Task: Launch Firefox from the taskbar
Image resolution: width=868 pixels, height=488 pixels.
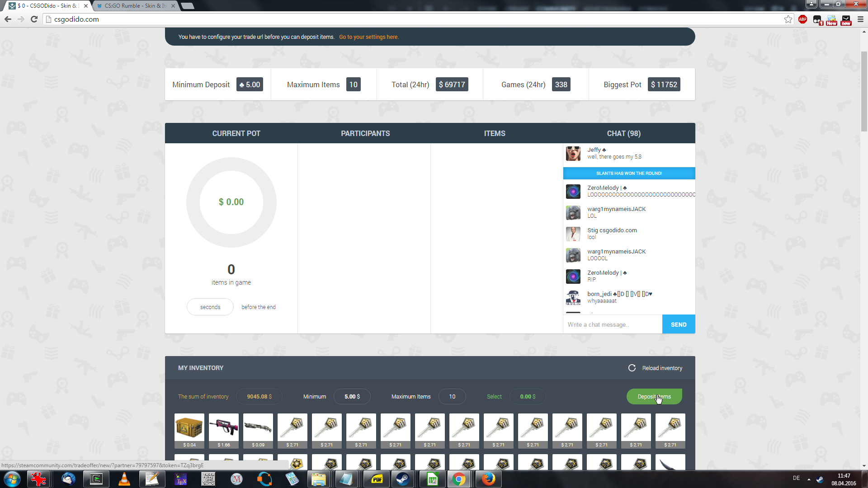Action: click(488, 479)
